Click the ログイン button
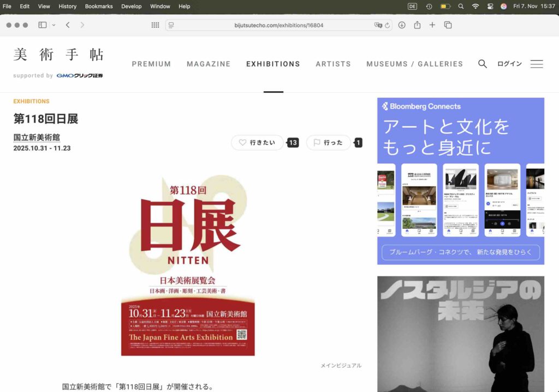Screen dimensions: 559x392 (x=509, y=64)
